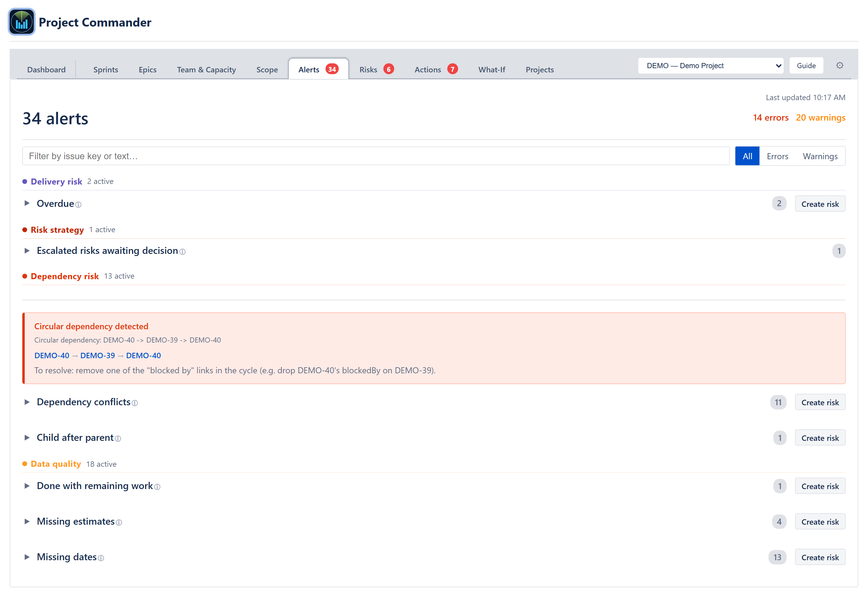This screenshot has height=597, width=868.
Task: Click the info icon next to Missing dates
Action: coord(101,558)
